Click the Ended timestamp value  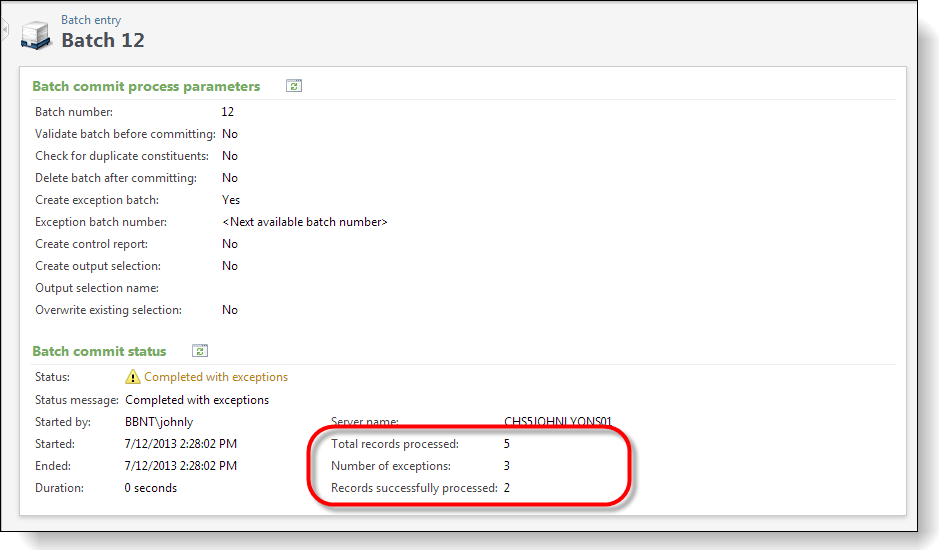[x=181, y=466]
